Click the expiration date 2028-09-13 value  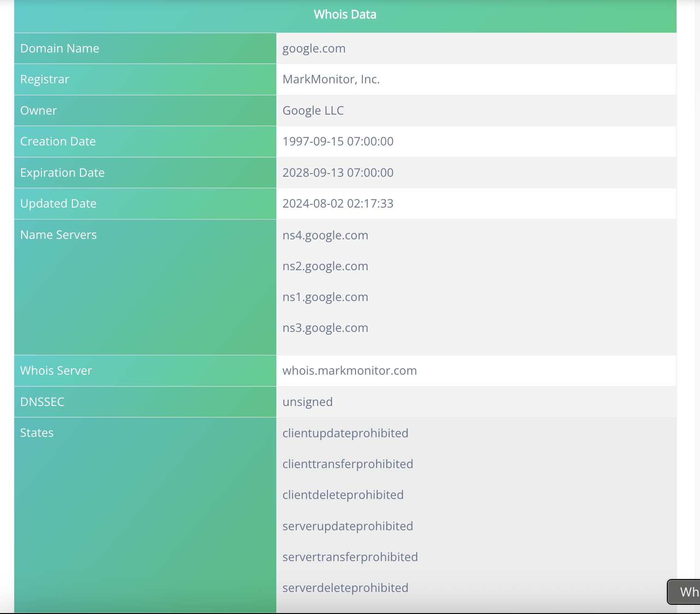(x=338, y=173)
